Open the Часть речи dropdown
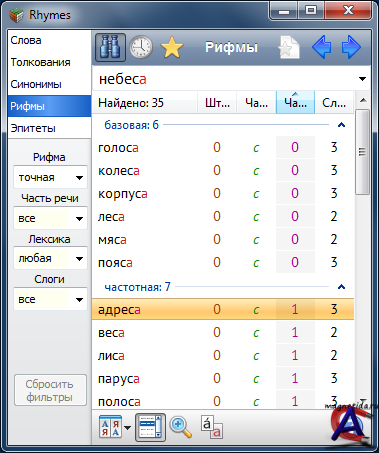This screenshot has height=453, width=379. [50, 218]
